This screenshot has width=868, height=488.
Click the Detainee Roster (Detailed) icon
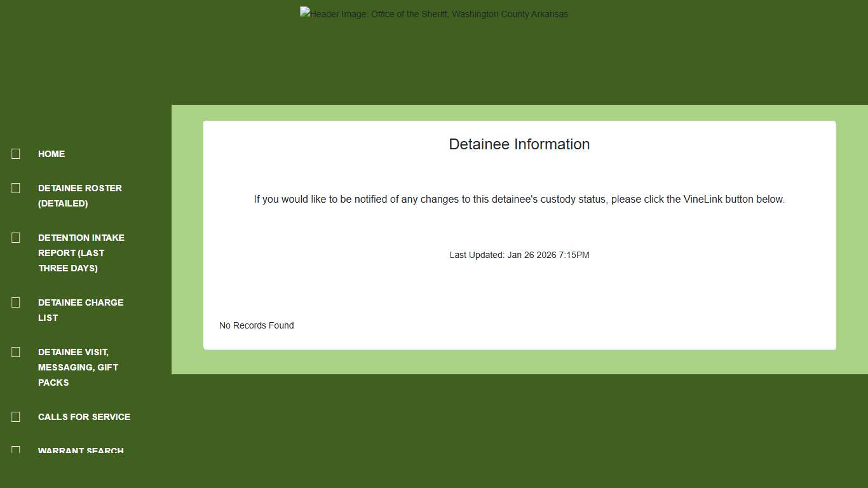[x=15, y=187]
